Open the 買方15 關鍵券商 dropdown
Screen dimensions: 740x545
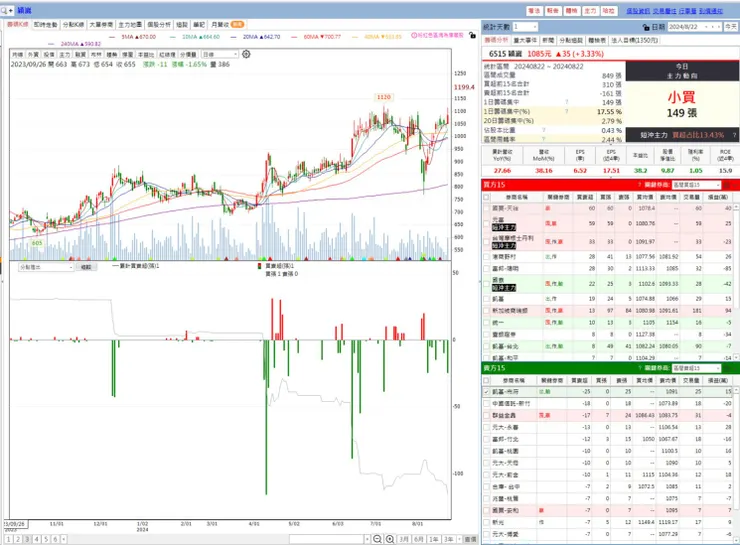point(696,184)
